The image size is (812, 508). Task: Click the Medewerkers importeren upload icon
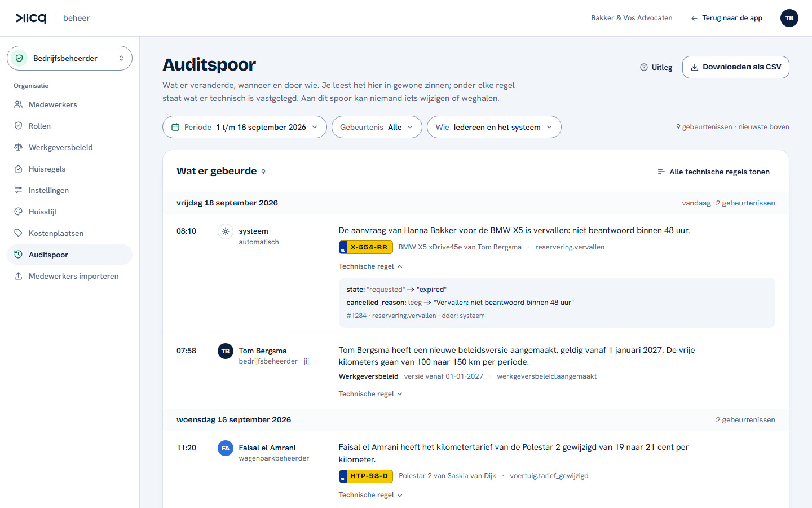click(19, 276)
